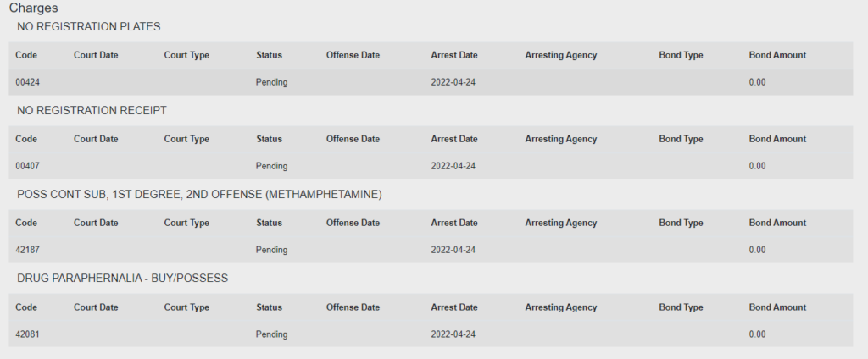Click charge code 42187
The image size is (868, 359).
tap(28, 250)
